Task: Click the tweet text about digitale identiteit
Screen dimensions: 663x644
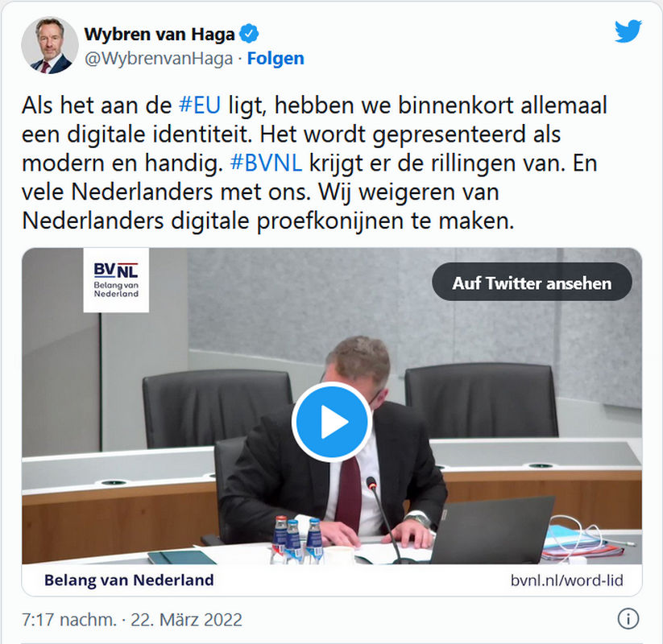Action: (x=314, y=163)
